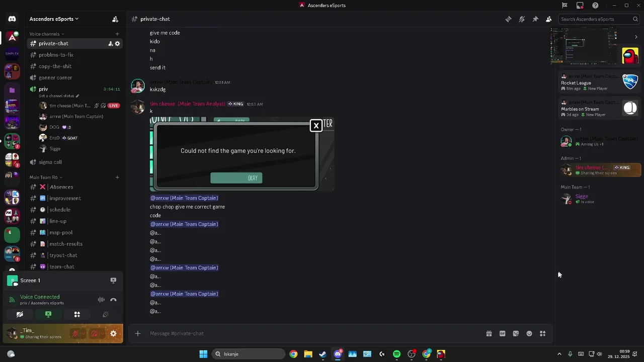Click the Search Ascenders eSports field

(x=599, y=19)
